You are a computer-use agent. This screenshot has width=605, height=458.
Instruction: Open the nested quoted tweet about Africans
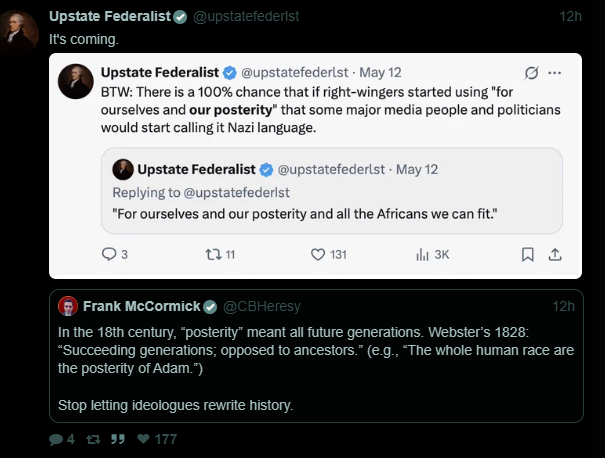pyautogui.click(x=331, y=191)
